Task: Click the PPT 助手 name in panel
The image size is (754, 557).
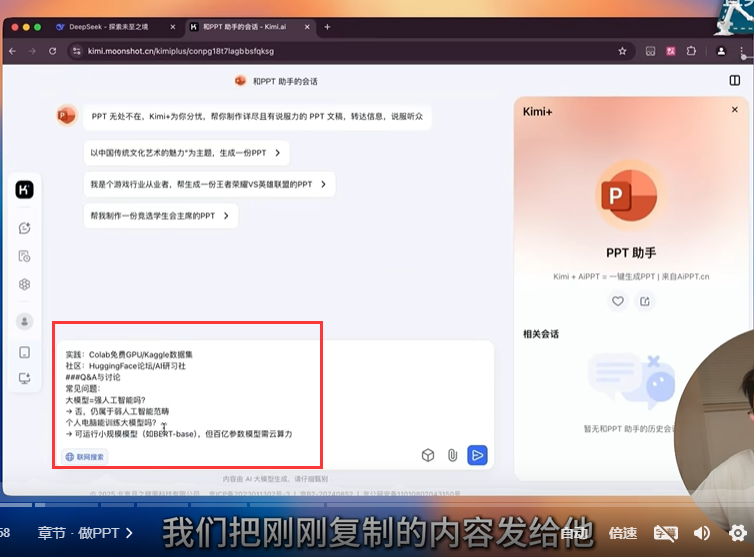Action: coord(631,253)
